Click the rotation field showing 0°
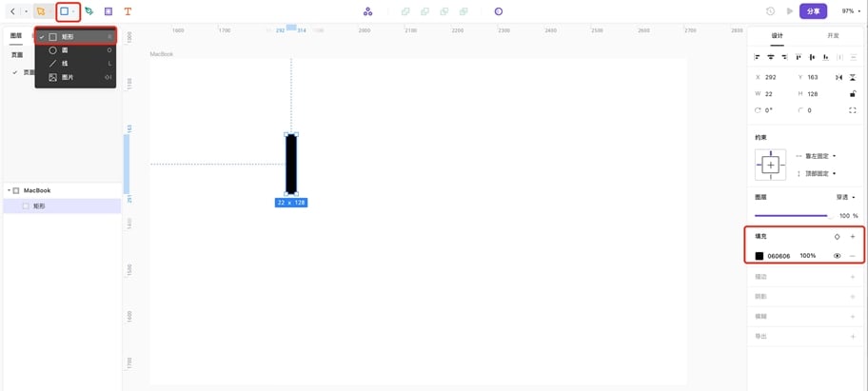Viewport: 868px width, 391px height. pyautogui.click(x=768, y=110)
